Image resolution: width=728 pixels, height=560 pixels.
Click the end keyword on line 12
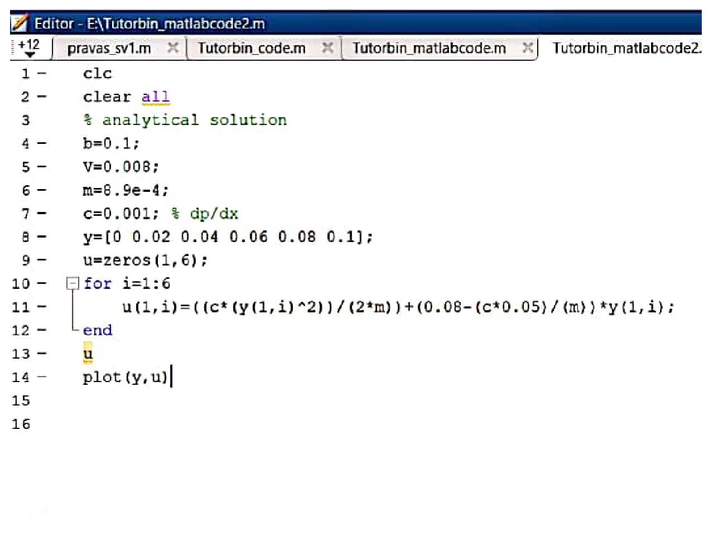(x=98, y=331)
